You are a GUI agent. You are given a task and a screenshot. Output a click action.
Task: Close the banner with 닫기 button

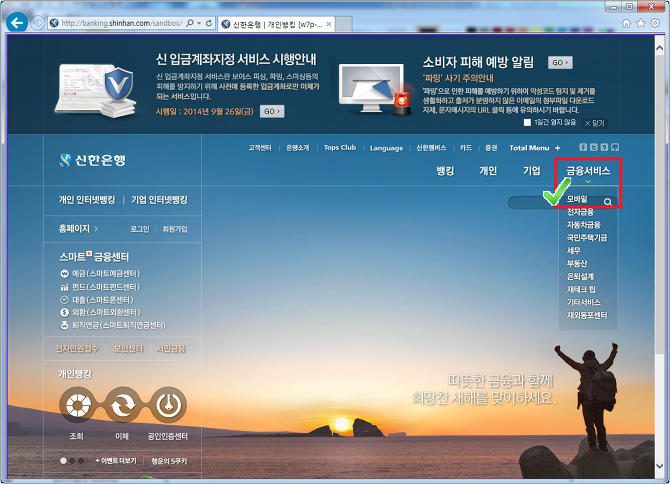[595, 123]
